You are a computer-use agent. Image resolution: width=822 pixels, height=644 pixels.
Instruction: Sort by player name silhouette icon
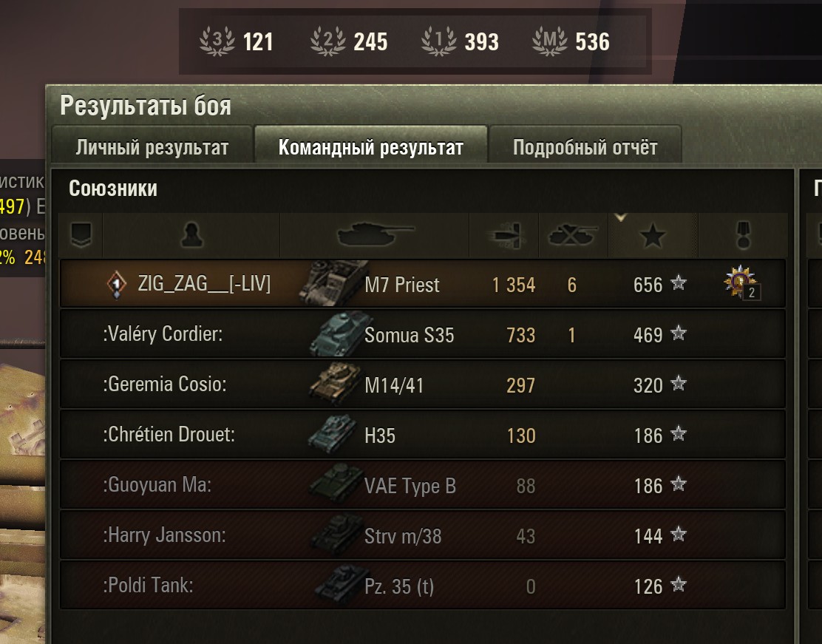191,234
